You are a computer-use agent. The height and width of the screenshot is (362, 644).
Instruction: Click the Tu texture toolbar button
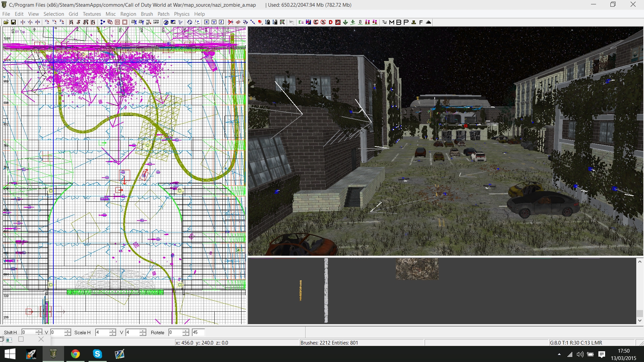pos(384,22)
